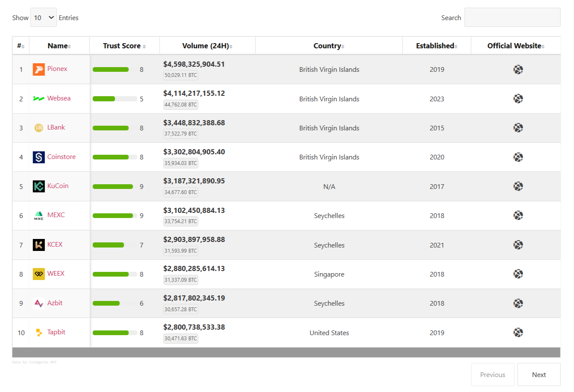574x392 pixels.
Task: Click the KuCoin exchange logo
Action: click(38, 186)
